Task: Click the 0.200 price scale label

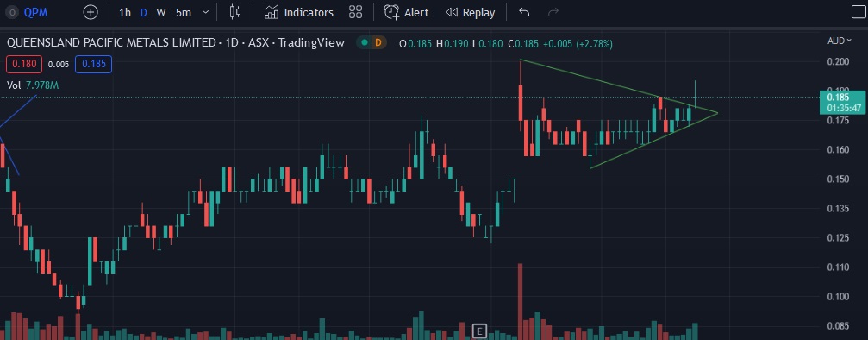Action: pos(838,61)
